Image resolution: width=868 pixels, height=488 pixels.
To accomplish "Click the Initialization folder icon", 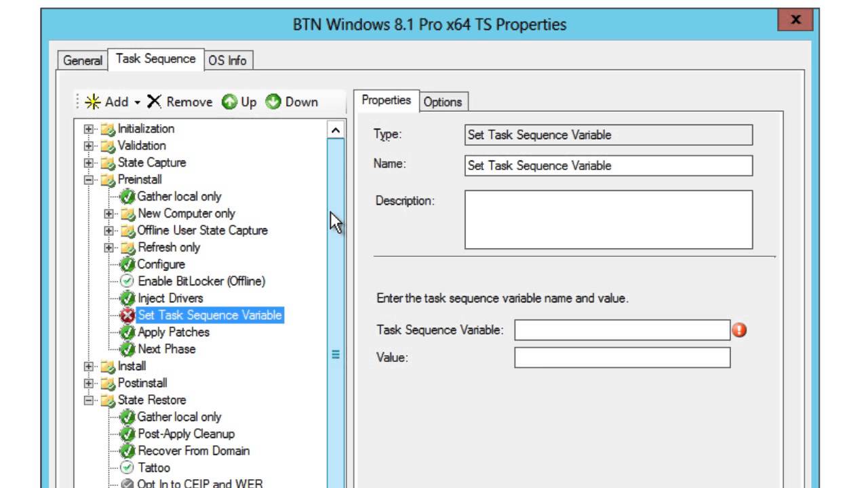I will (108, 129).
